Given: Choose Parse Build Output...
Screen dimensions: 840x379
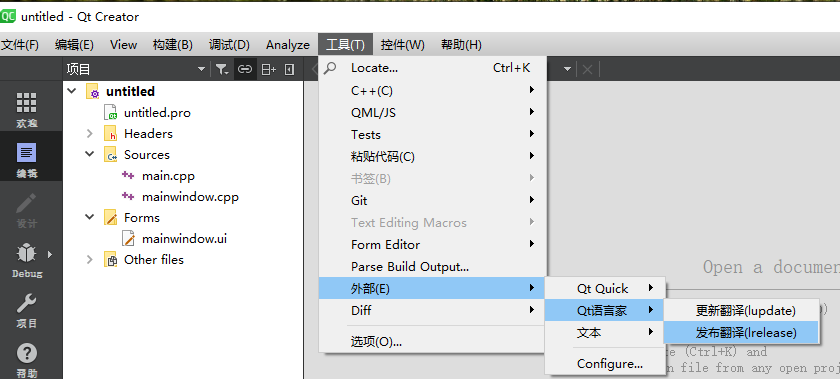Looking at the screenshot, I should (433, 266).
